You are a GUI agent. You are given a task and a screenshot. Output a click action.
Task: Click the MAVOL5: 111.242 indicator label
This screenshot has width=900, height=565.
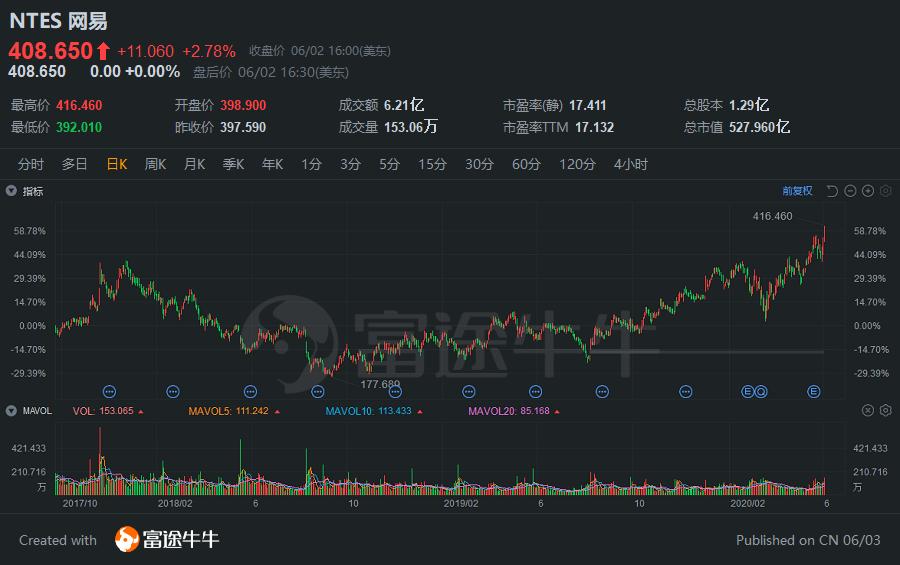228,411
